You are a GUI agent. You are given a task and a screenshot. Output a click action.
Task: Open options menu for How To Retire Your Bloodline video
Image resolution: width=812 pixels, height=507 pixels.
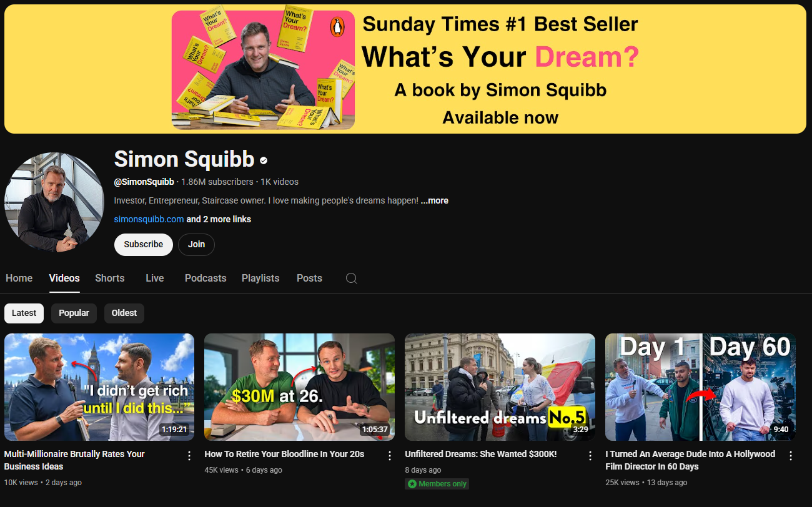coord(390,456)
